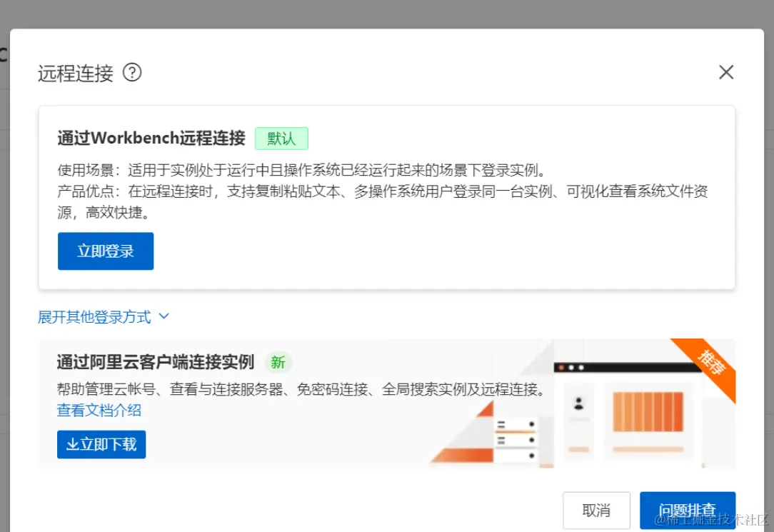Click the 通过Workbench远程连接 heading
This screenshot has height=532, width=774.
click(151, 139)
